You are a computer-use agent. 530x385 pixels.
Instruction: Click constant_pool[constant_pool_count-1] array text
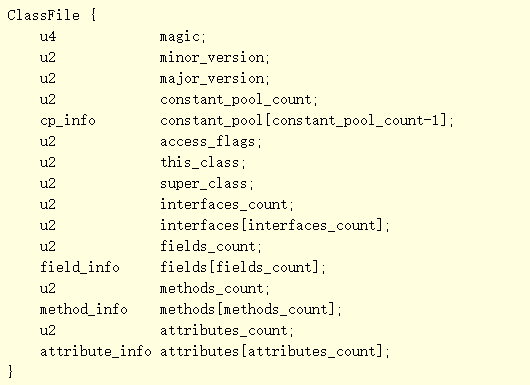click(304, 121)
